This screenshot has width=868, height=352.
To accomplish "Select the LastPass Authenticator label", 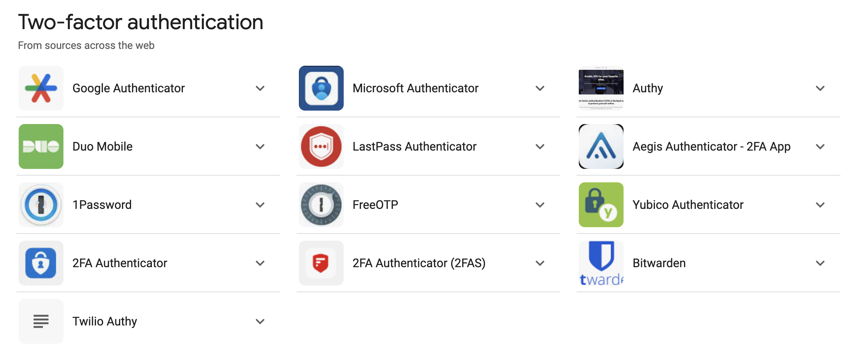I will 414,146.
